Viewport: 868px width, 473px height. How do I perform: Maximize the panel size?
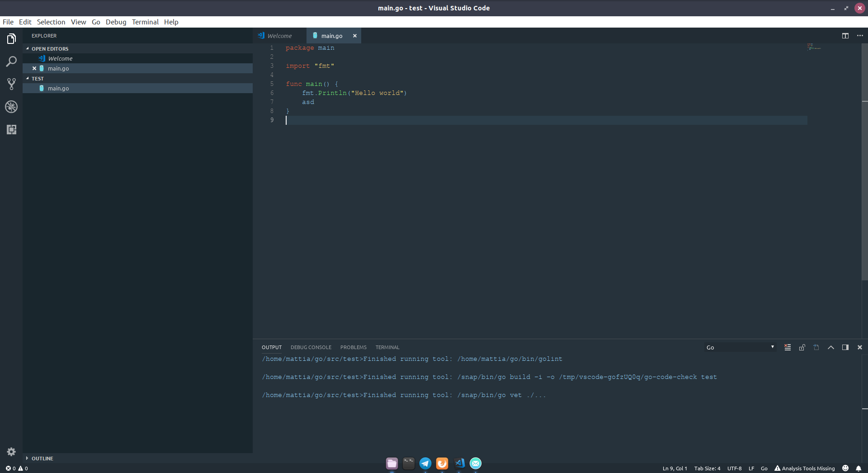pos(831,347)
